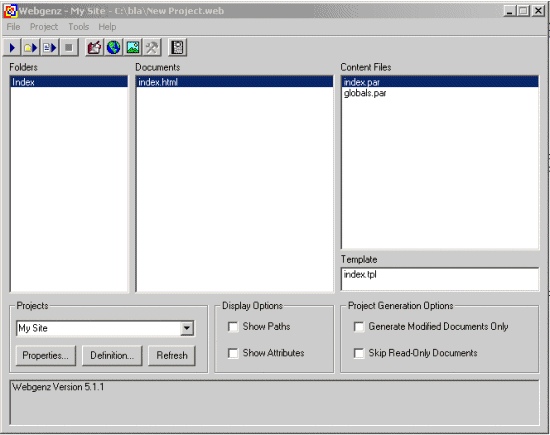Image resolution: width=550 pixels, height=435 pixels.
Task: Click the generate-document icon with page
Action: [x=49, y=47]
